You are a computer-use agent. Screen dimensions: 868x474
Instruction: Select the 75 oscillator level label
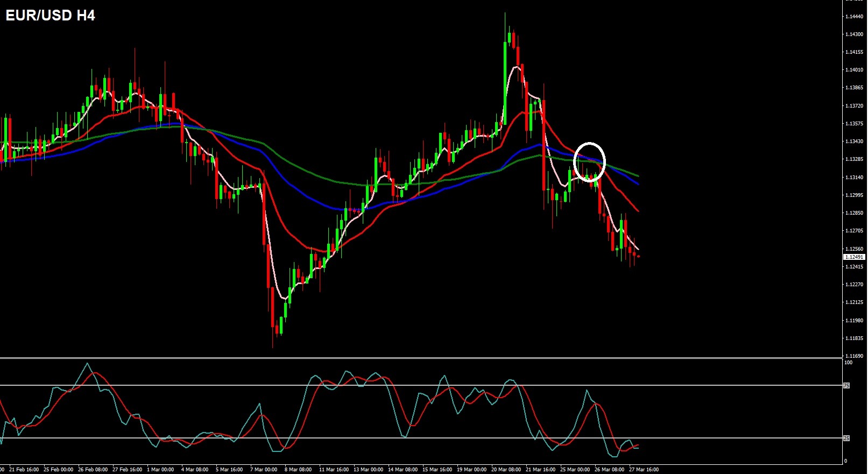846,386
